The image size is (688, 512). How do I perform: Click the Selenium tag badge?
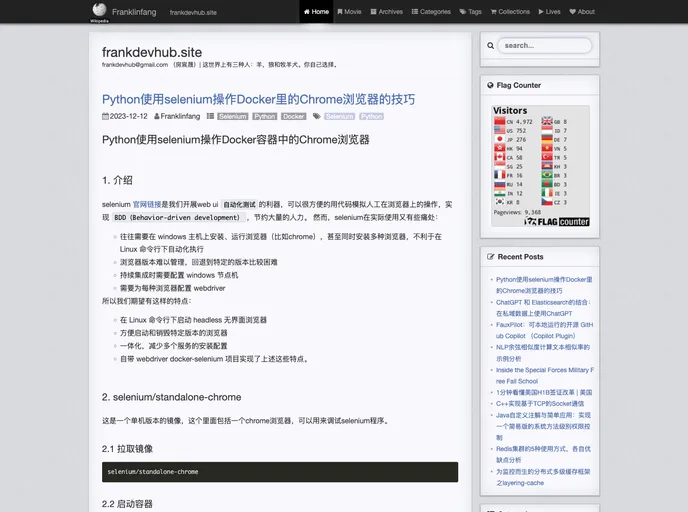(x=340, y=116)
